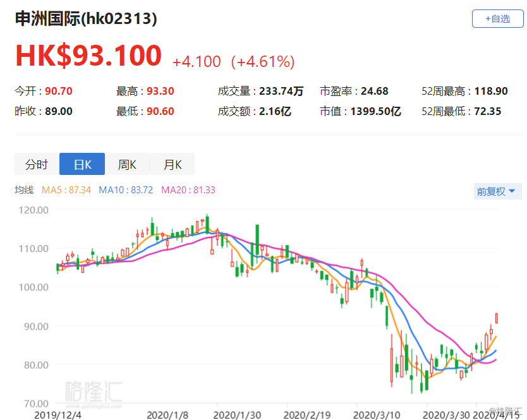Click the 52周最高 value 118.90
This screenshot has height=420, width=527.
click(x=491, y=91)
